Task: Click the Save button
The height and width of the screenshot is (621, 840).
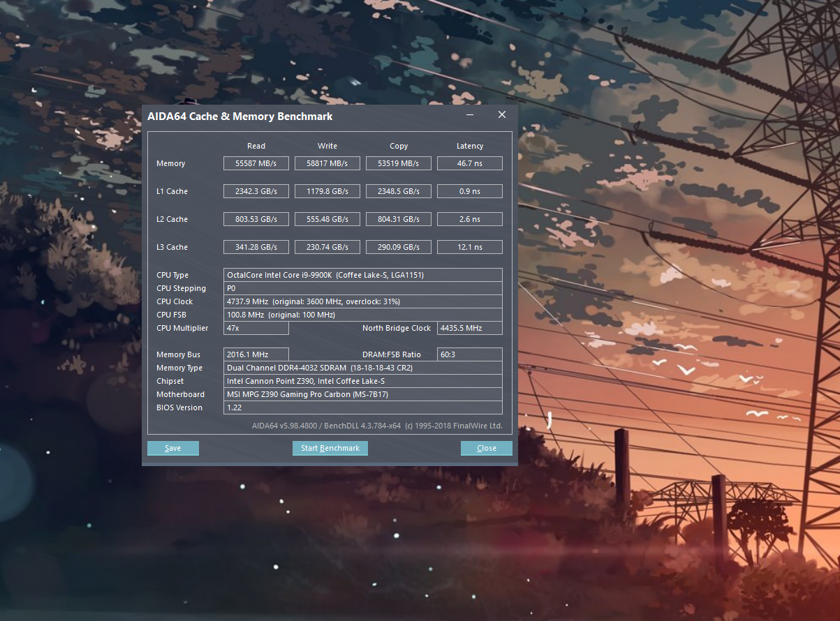Action: click(x=173, y=448)
